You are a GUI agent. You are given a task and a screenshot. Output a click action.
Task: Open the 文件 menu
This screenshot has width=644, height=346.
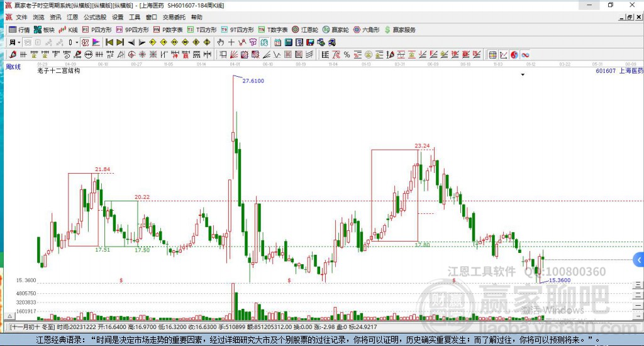[x=21, y=17]
